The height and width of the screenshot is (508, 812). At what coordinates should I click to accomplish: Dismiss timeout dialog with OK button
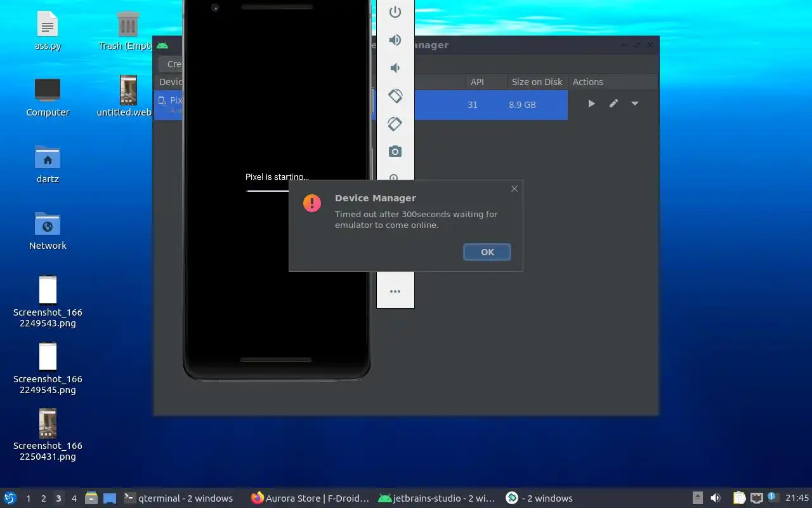[x=487, y=252]
